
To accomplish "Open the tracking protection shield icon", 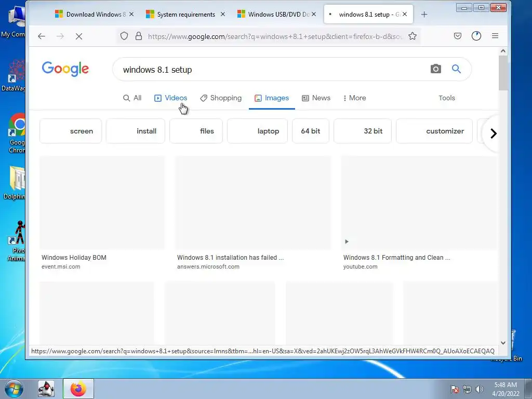I will [124, 36].
